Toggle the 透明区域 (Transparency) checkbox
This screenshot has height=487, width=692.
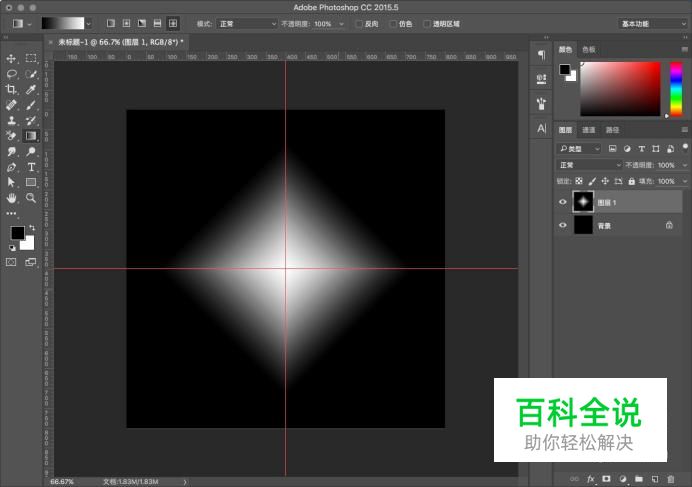(427, 23)
